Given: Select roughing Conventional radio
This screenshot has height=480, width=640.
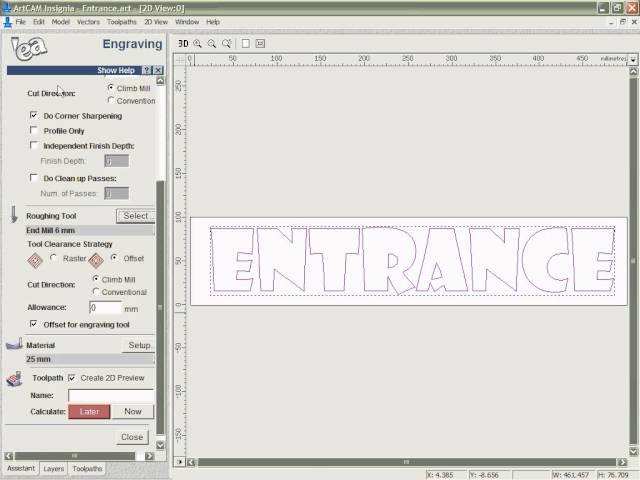Looking at the screenshot, I should tap(96, 292).
